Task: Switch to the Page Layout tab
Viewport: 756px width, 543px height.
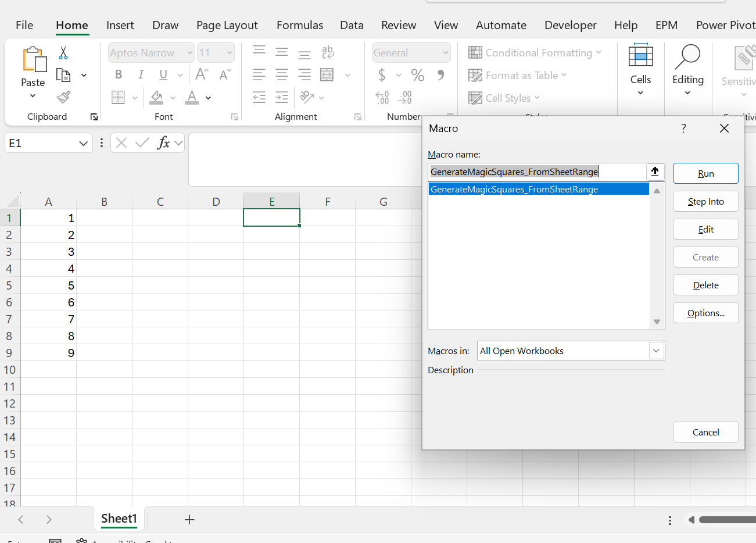Action: click(x=227, y=25)
